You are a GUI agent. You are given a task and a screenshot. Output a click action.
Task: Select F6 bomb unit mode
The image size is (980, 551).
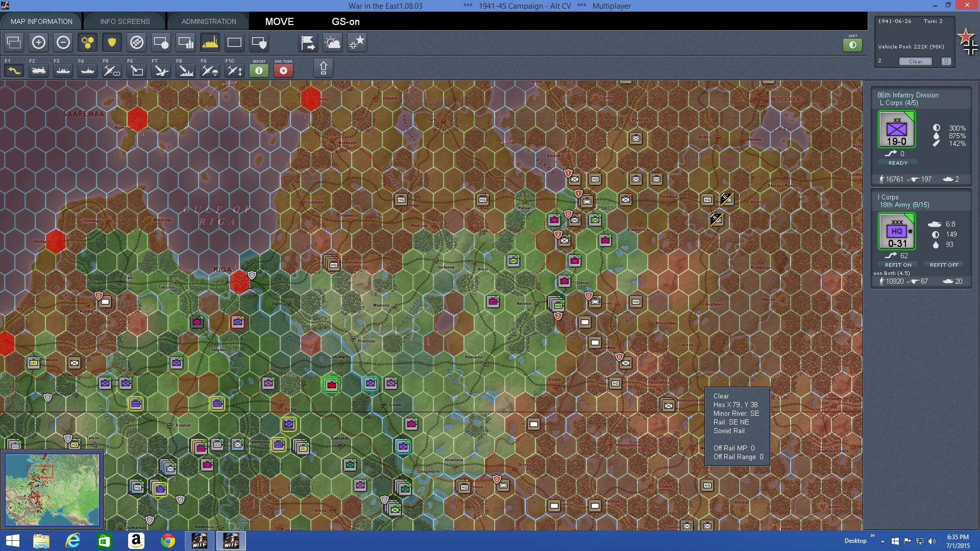point(137,70)
